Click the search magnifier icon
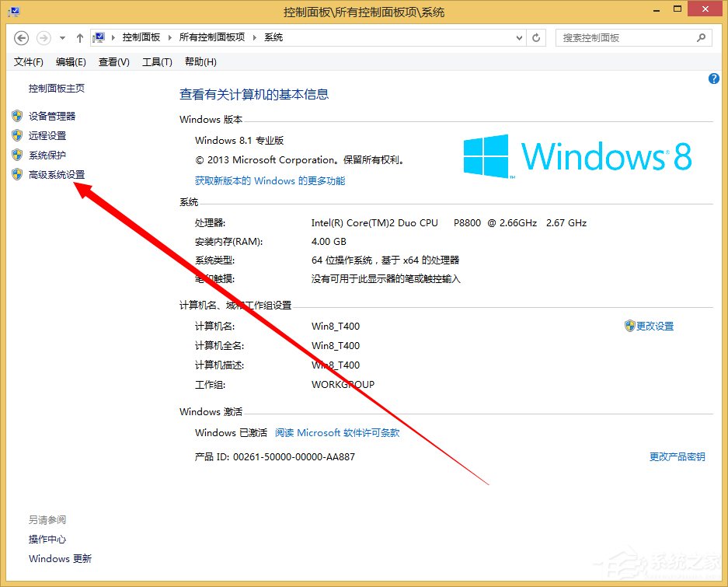The height and width of the screenshot is (587, 728). [700, 37]
